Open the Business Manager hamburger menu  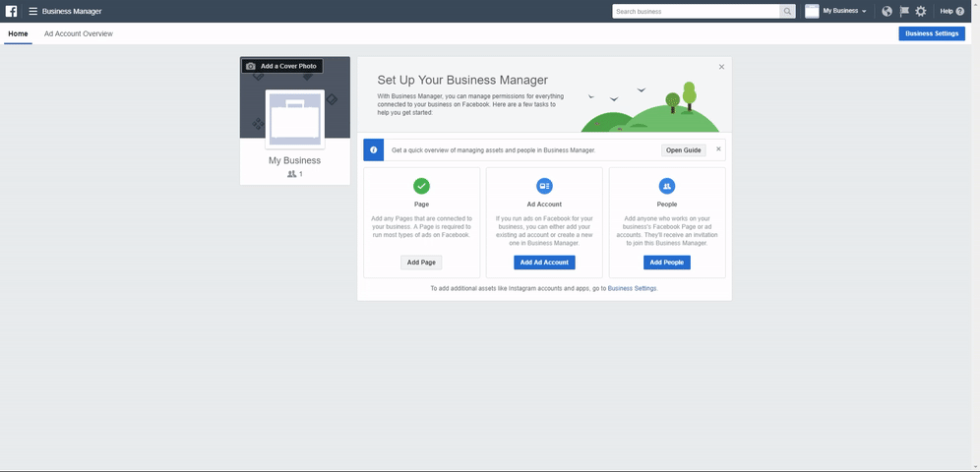click(33, 11)
